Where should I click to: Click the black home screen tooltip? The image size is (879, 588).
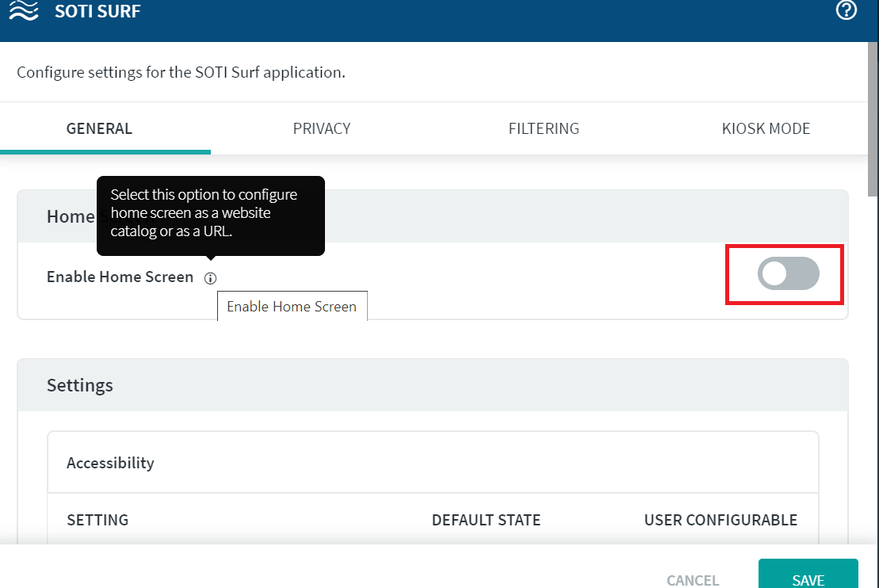[x=210, y=212]
